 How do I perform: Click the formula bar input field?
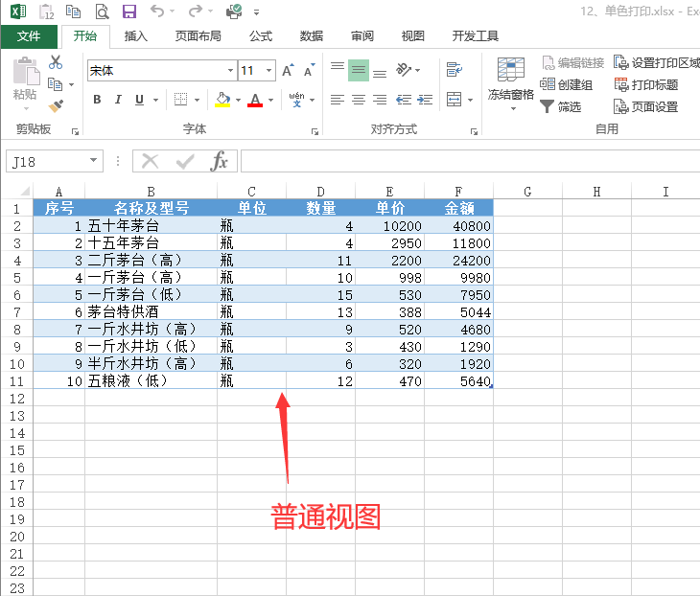tap(470, 161)
